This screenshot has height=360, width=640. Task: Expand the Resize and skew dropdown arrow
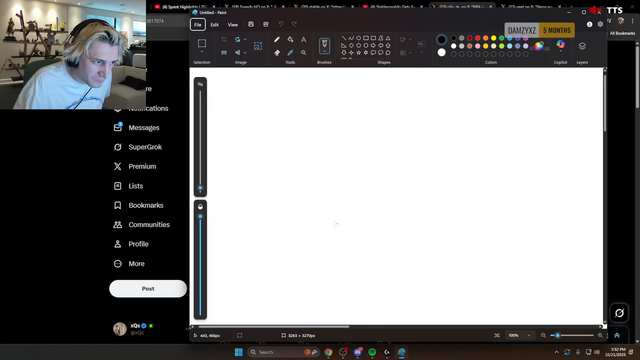click(x=245, y=40)
